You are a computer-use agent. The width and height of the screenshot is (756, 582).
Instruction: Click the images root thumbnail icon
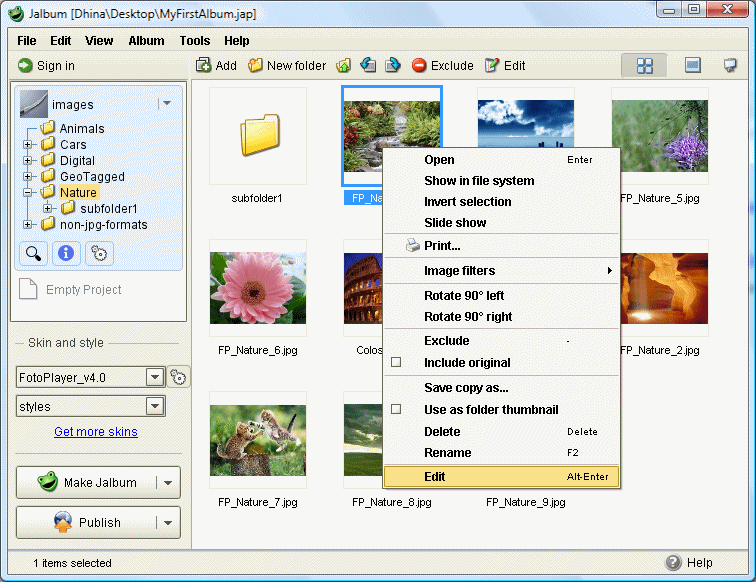[x=34, y=104]
